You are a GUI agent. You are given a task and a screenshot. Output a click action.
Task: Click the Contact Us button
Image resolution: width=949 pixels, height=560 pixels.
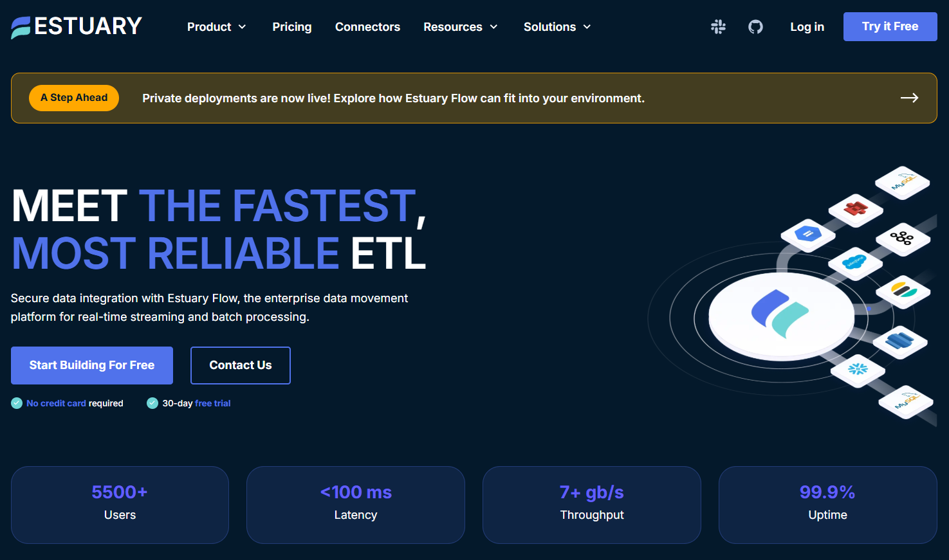tap(241, 365)
